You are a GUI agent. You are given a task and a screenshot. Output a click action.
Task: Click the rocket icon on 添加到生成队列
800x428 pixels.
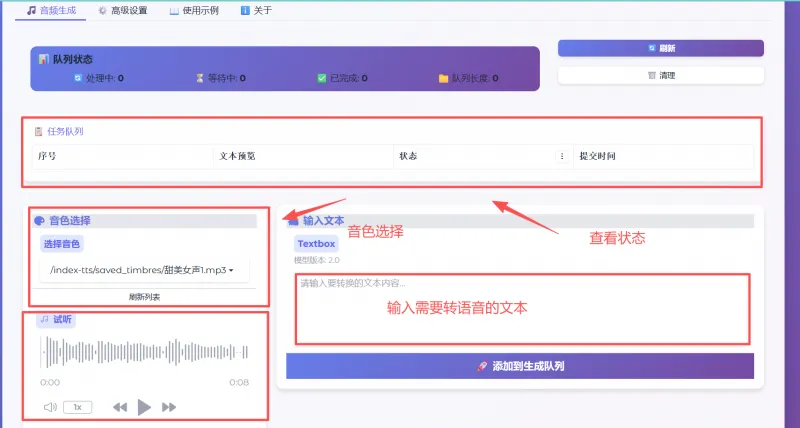[482, 366]
